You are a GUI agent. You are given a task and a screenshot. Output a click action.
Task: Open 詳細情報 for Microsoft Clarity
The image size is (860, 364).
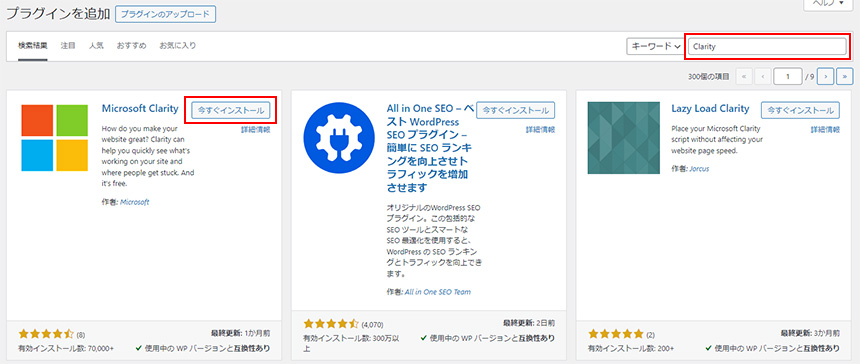pyautogui.click(x=256, y=130)
